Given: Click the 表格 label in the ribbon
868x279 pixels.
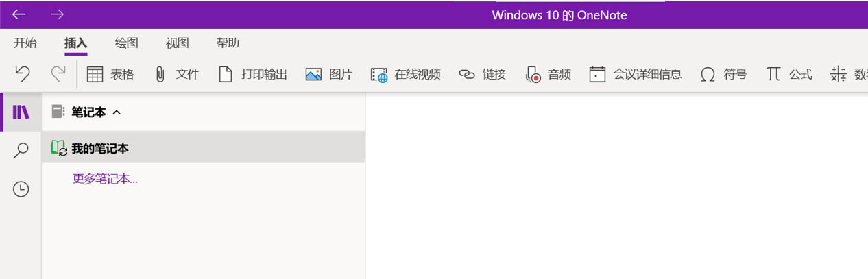Looking at the screenshot, I should pos(123,75).
